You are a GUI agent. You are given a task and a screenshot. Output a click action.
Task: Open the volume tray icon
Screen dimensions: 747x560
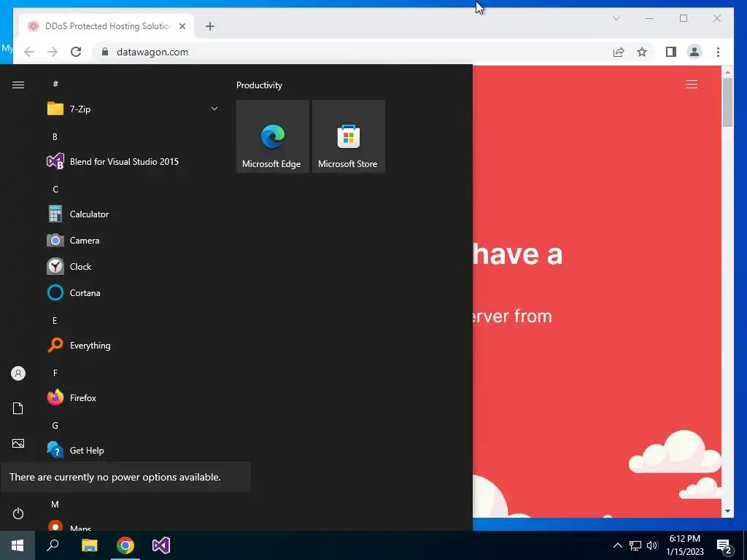click(652, 545)
